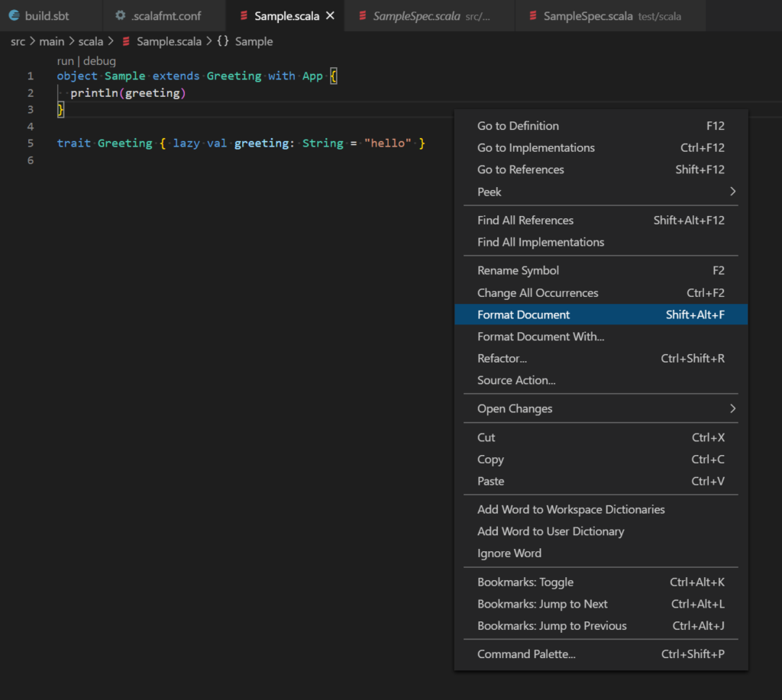Choose Go to Definition menu entry
Image resolution: width=782 pixels, height=700 pixels.
click(x=518, y=126)
